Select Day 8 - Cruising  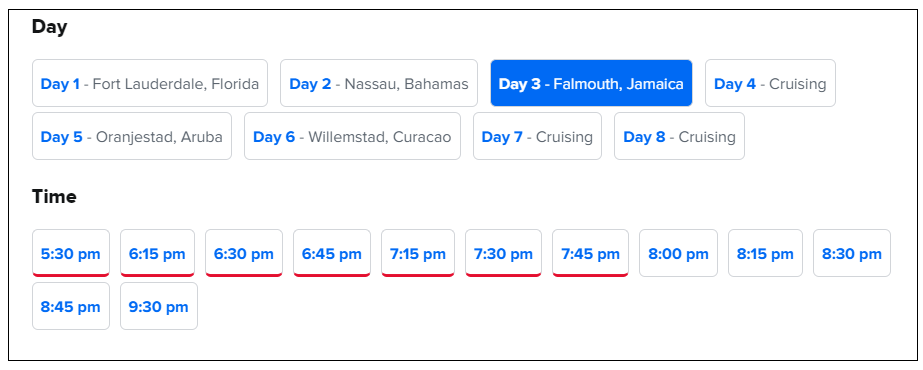(x=679, y=136)
